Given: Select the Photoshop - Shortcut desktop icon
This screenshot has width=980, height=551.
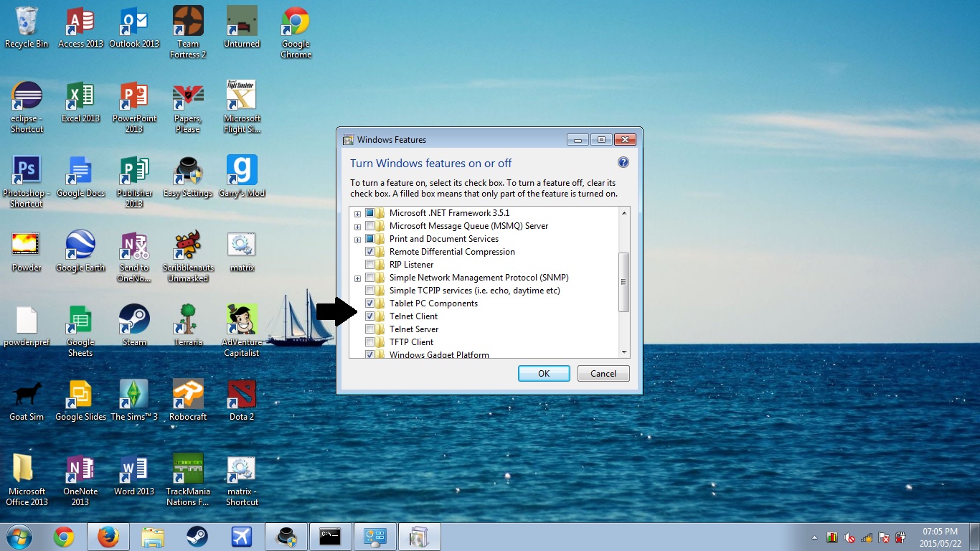Looking at the screenshot, I should click(x=27, y=182).
